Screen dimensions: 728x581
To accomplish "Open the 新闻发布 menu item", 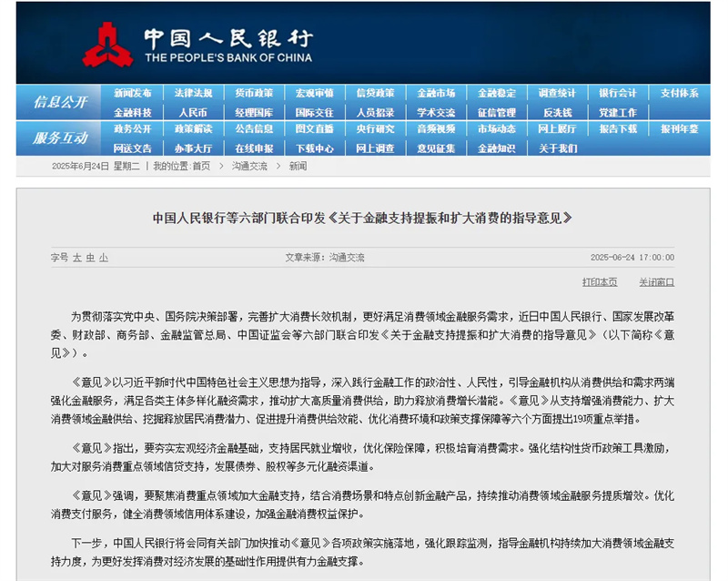I will [x=133, y=93].
